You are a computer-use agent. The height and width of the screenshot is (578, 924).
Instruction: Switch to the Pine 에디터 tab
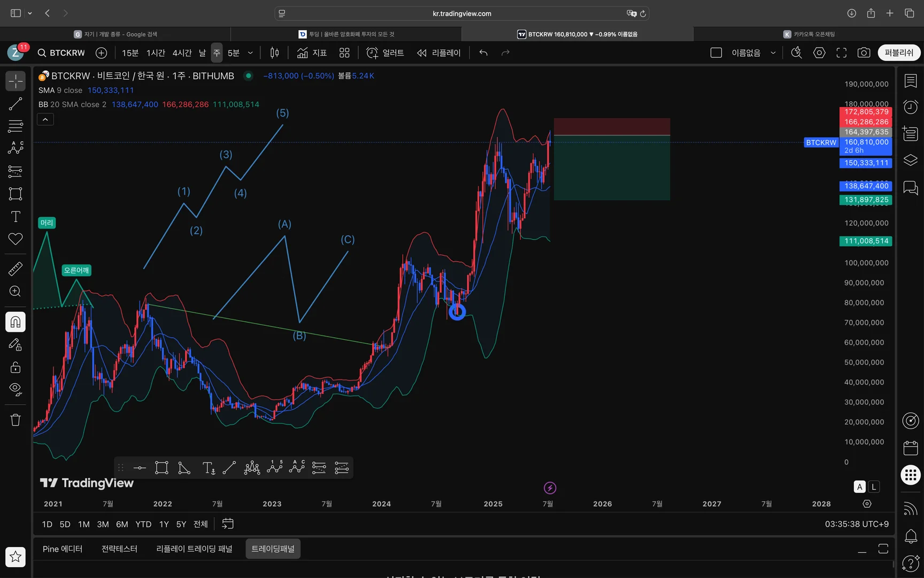click(x=63, y=549)
